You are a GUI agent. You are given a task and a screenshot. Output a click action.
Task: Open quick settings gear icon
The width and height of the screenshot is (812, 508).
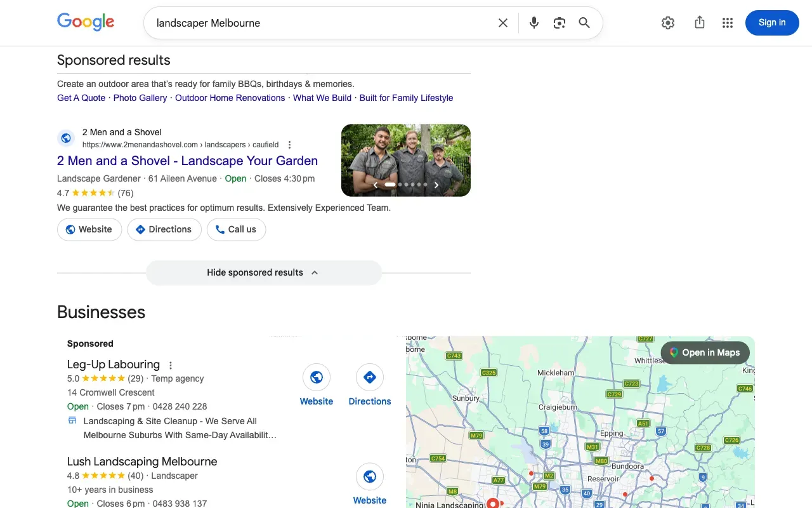(668, 23)
